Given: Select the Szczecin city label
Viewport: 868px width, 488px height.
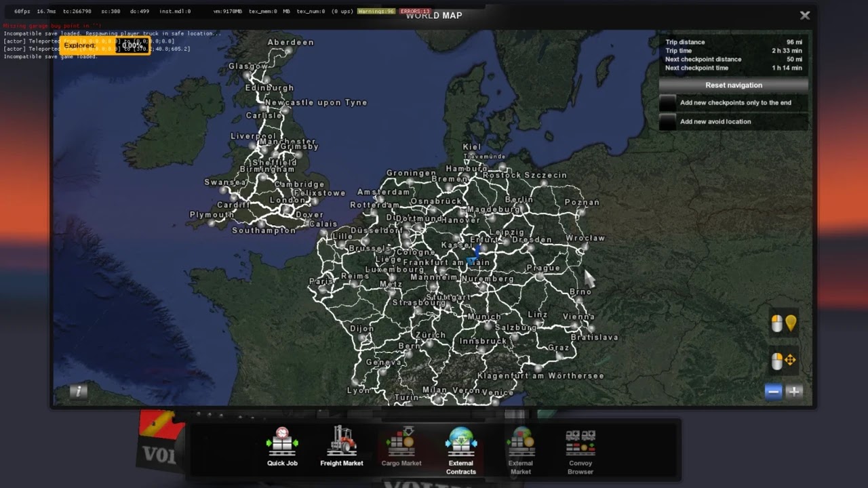Looking at the screenshot, I should point(545,175).
